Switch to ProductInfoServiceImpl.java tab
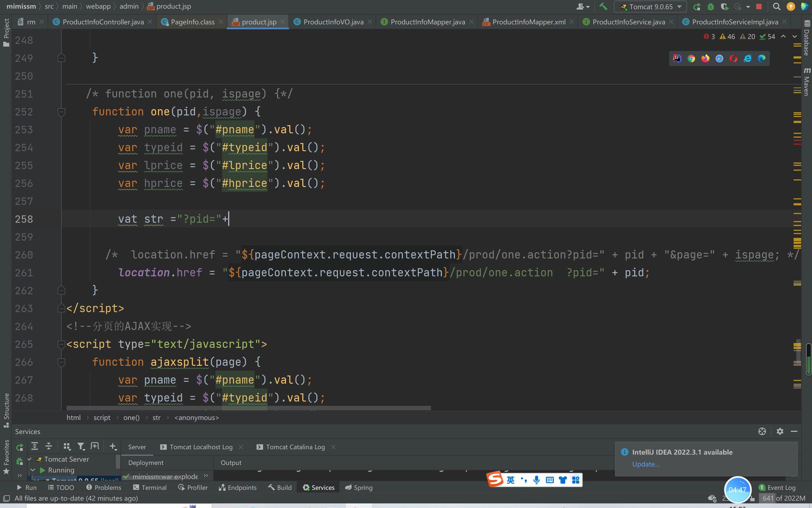The height and width of the screenshot is (508, 812). pos(735,22)
